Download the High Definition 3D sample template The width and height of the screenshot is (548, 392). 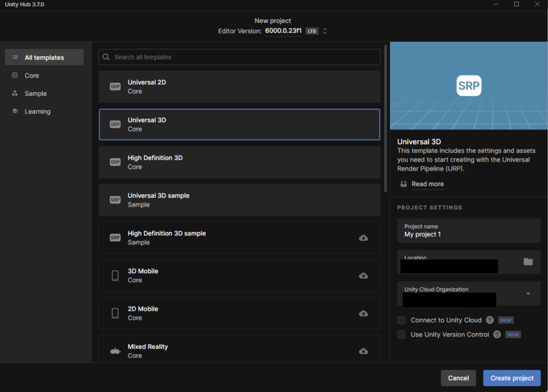363,238
